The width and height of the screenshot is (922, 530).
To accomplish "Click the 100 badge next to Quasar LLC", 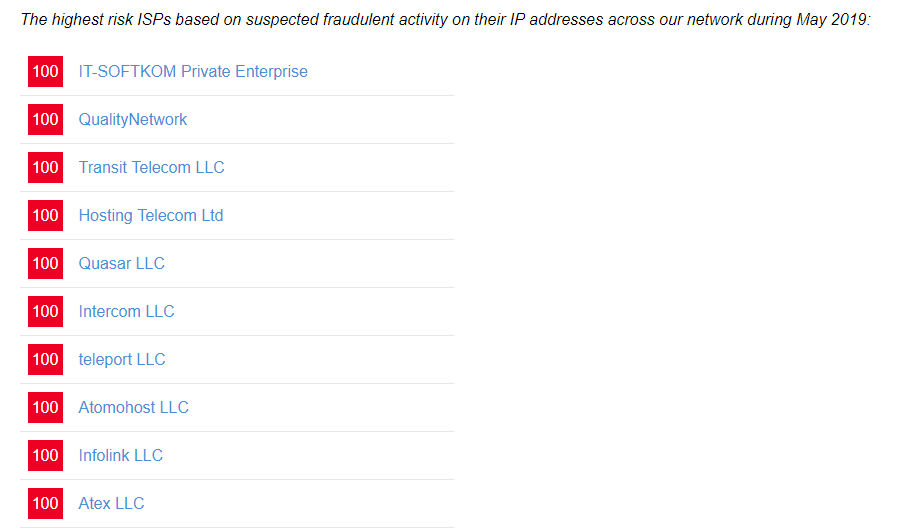I will [x=45, y=264].
